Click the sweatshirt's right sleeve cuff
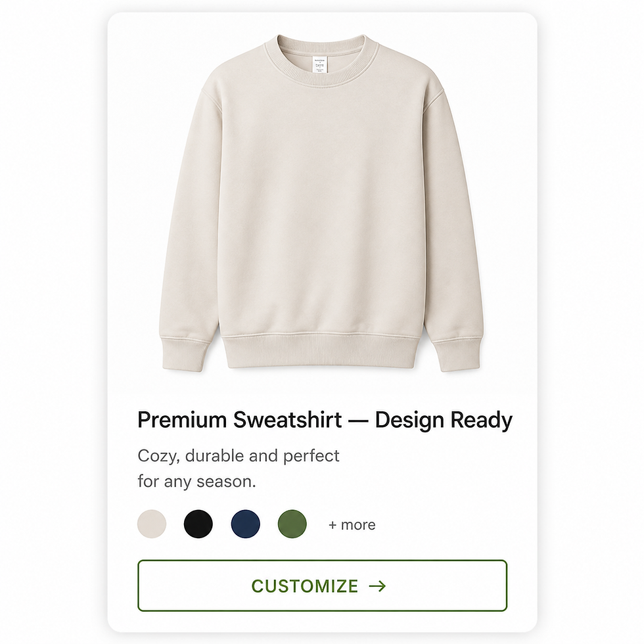This screenshot has height=644, width=644. (x=457, y=355)
